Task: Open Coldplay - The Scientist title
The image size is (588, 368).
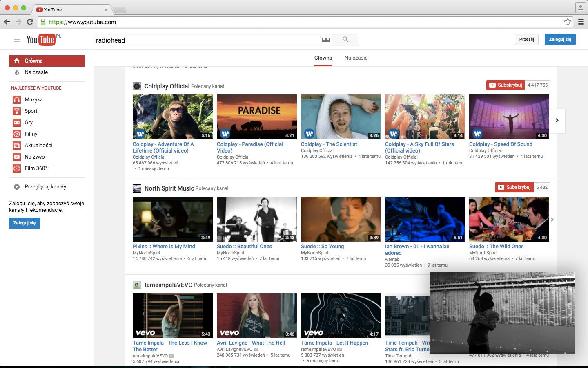Action: [x=329, y=144]
